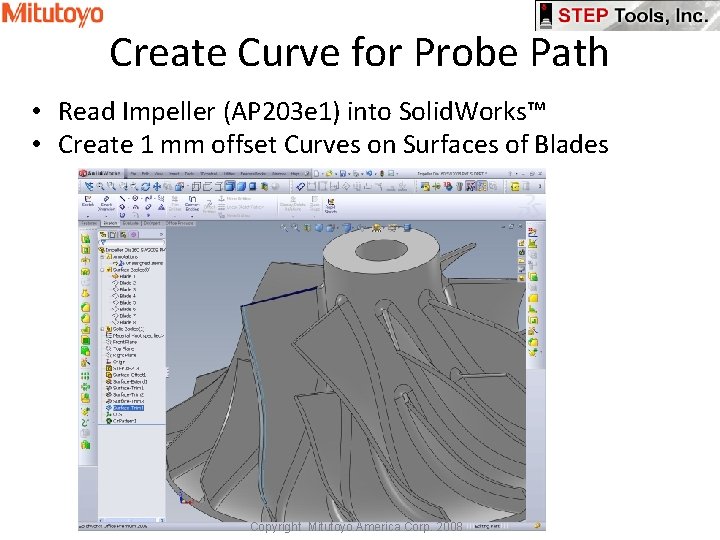
Task: Switch to the DimXpert tab
Action: [152, 224]
